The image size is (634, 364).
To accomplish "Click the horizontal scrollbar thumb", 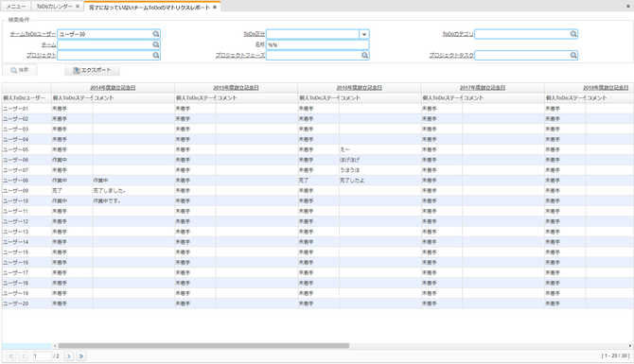I will tap(203, 346).
